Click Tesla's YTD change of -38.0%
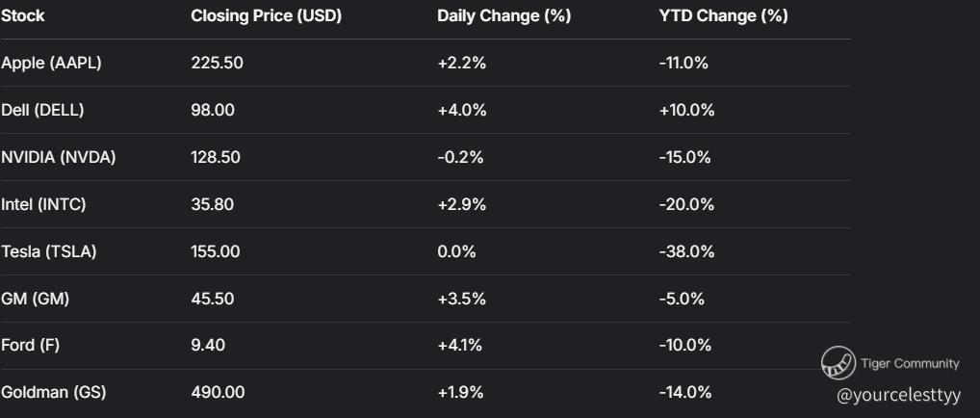This screenshot has width=980, height=418. (x=686, y=252)
